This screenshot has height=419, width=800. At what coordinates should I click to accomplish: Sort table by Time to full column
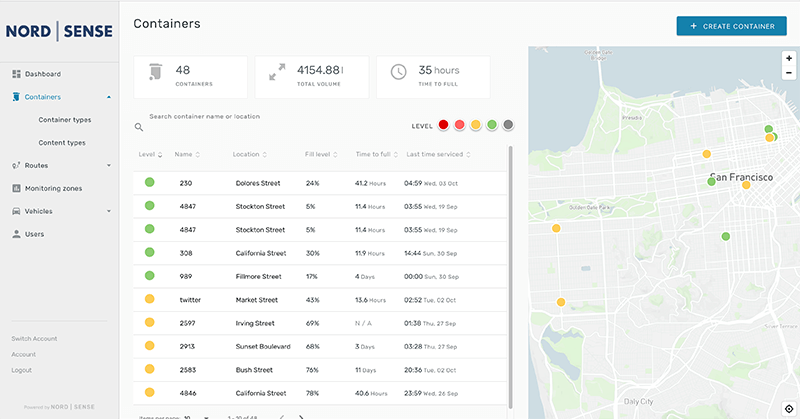[377, 154]
